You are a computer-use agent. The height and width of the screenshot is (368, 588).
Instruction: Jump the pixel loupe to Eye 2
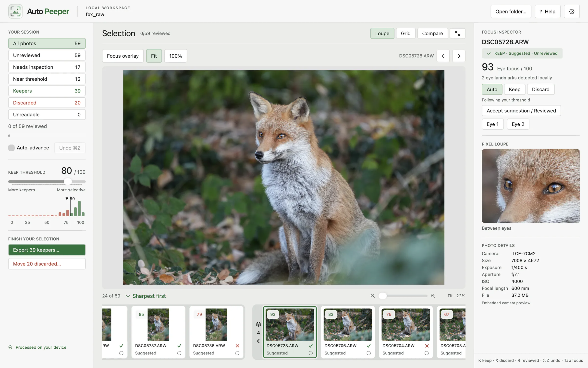[x=518, y=124]
